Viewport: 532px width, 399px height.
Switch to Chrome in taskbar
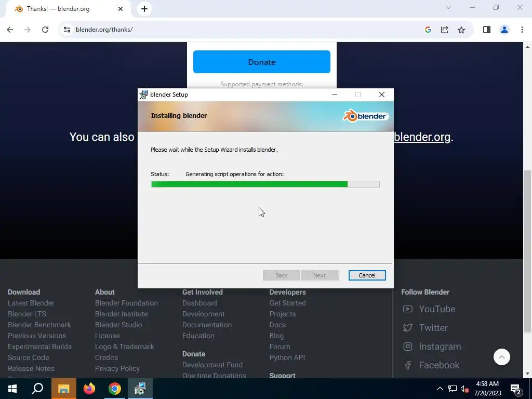coord(115,389)
